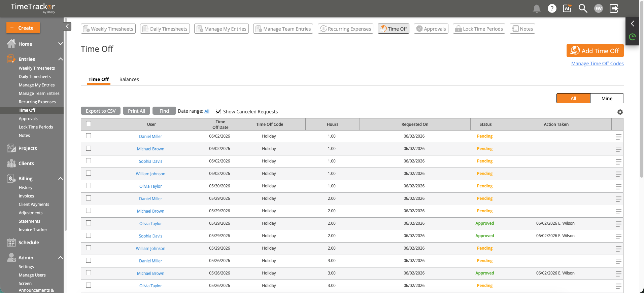Open row menu for Olivia Taylor 05/30/2026

pos(619,187)
